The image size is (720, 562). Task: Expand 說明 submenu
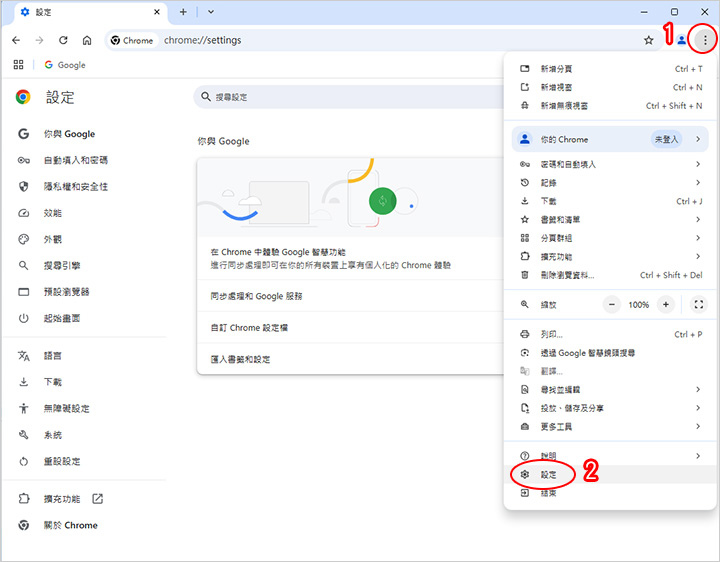coord(610,456)
